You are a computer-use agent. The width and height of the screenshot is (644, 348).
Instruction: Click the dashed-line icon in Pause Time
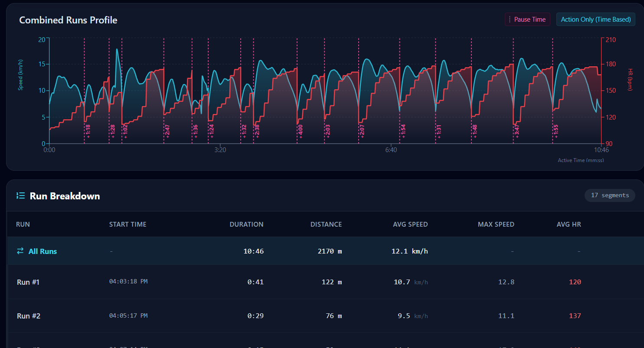point(510,20)
